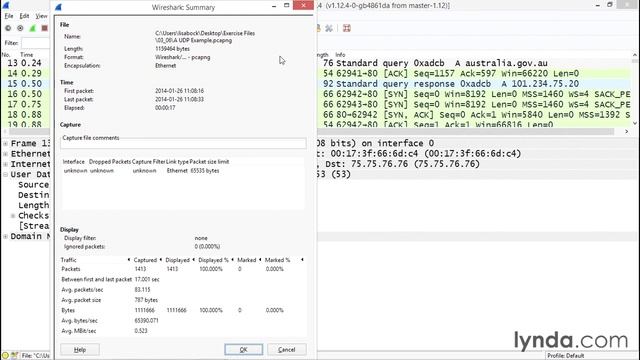Select the 80→62942 SYN, ACK row

click(x=474, y=115)
